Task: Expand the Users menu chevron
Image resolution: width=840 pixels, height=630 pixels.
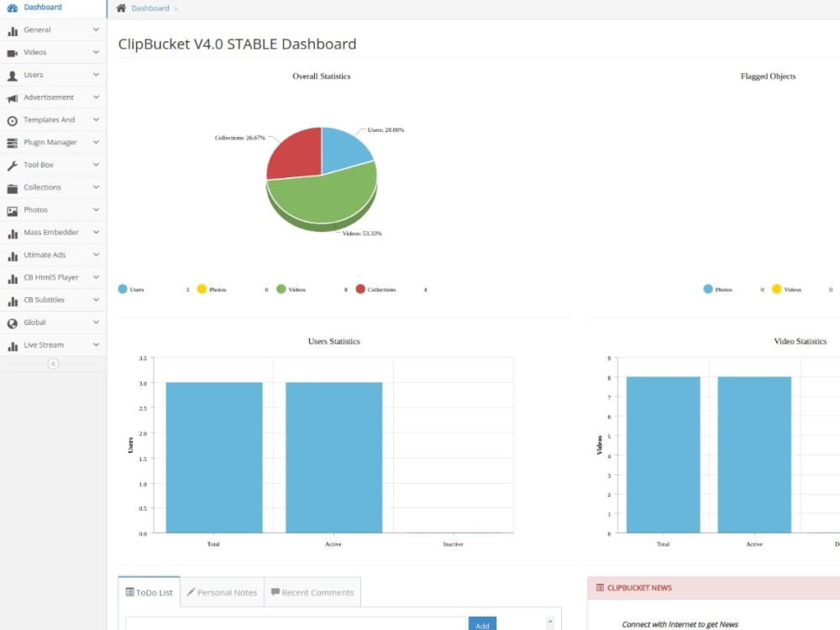Action: [x=96, y=75]
